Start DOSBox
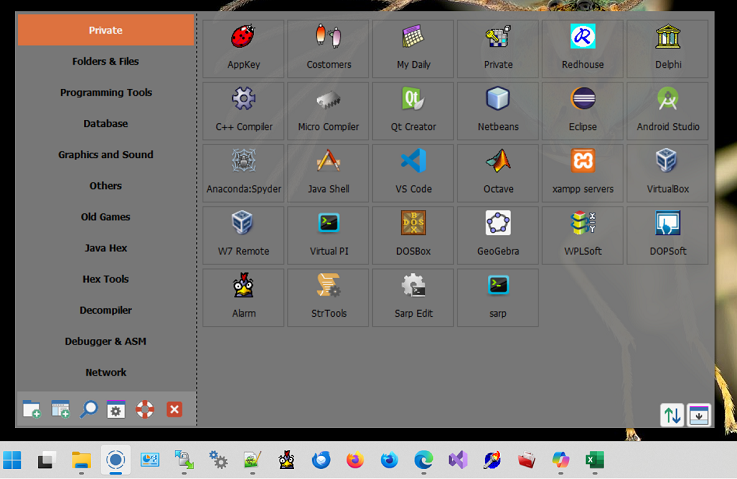This screenshot has height=479, width=737. point(413,236)
